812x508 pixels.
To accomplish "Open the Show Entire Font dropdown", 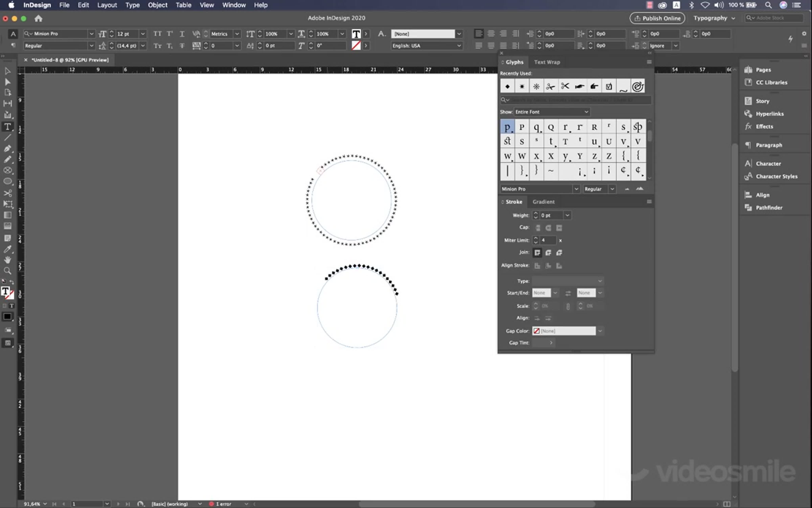I will click(552, 112).
